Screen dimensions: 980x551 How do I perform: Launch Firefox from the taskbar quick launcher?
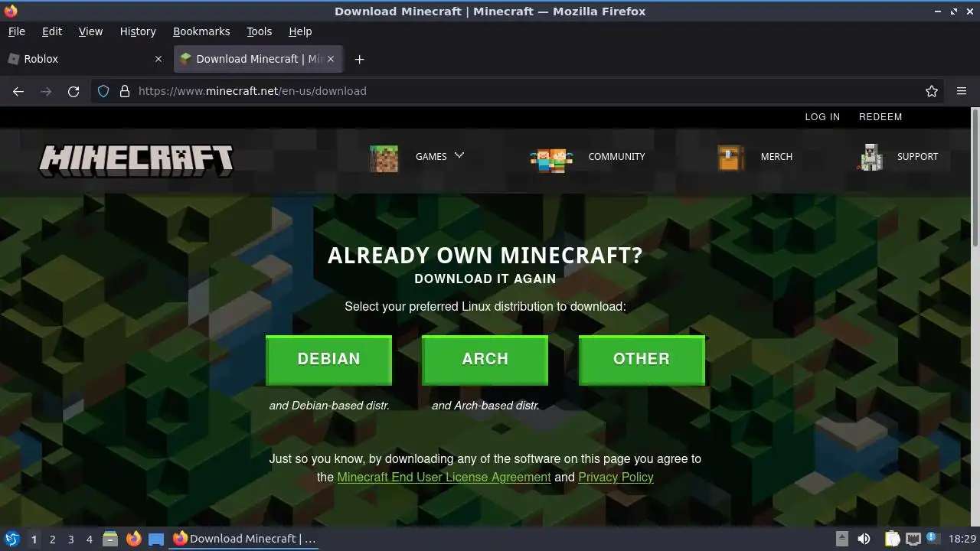[x=133, y=539]
